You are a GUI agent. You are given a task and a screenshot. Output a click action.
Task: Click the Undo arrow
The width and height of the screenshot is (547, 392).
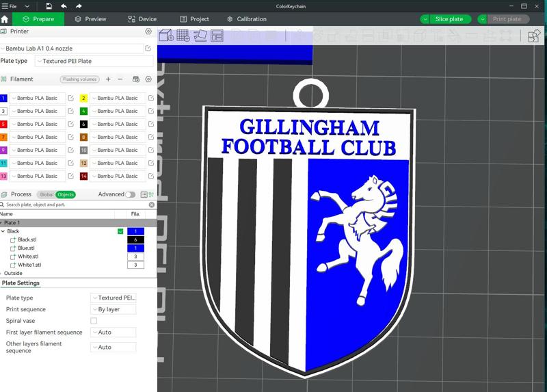coord(64,6)
